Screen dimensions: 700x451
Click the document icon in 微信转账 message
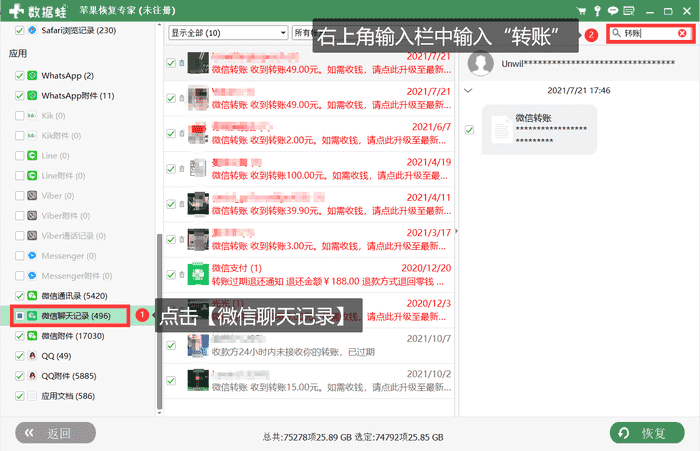(501, 129)
